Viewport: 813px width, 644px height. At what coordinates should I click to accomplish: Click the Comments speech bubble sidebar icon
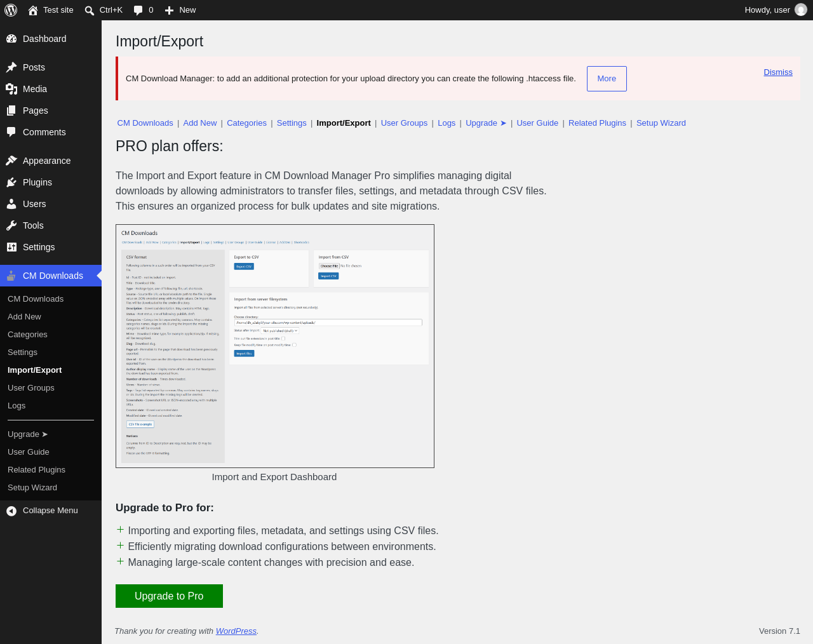[x=11, y=132]
